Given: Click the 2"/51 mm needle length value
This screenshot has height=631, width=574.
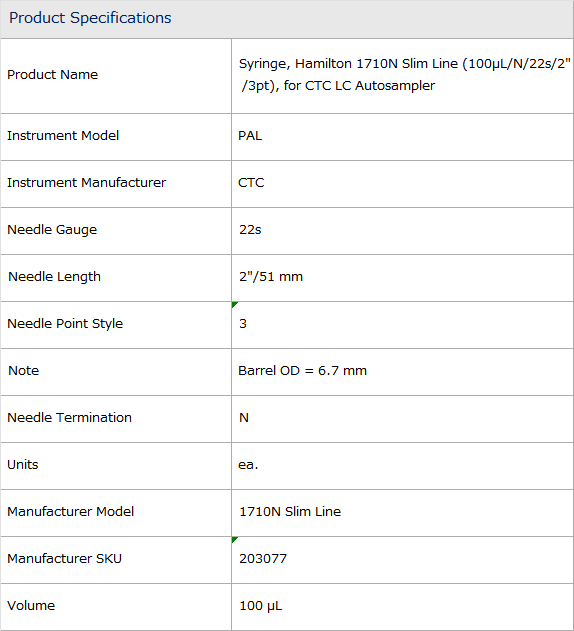Looking at the screenshot, I should click(x=271, y=277).
